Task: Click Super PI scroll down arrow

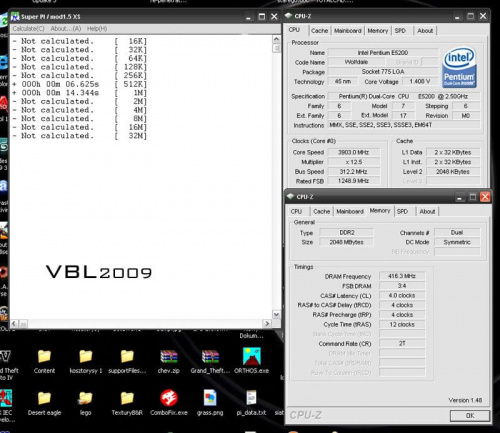Action: 276,314
